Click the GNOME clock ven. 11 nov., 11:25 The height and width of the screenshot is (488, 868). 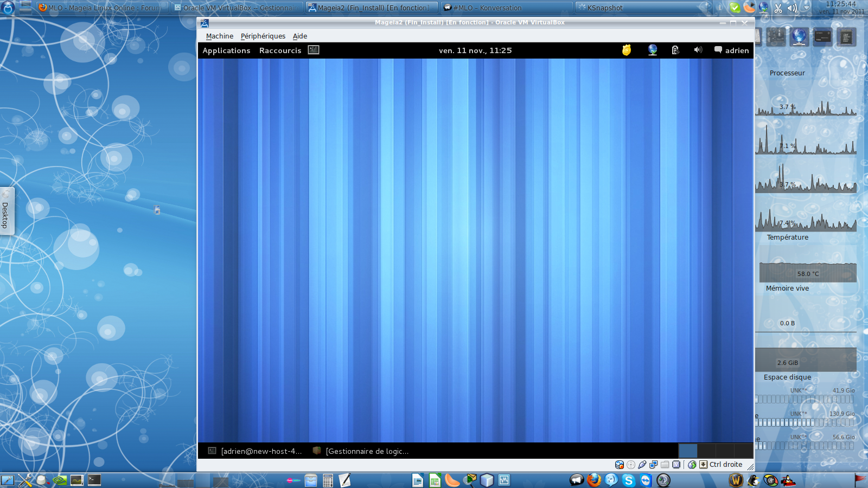coord(475,50)
